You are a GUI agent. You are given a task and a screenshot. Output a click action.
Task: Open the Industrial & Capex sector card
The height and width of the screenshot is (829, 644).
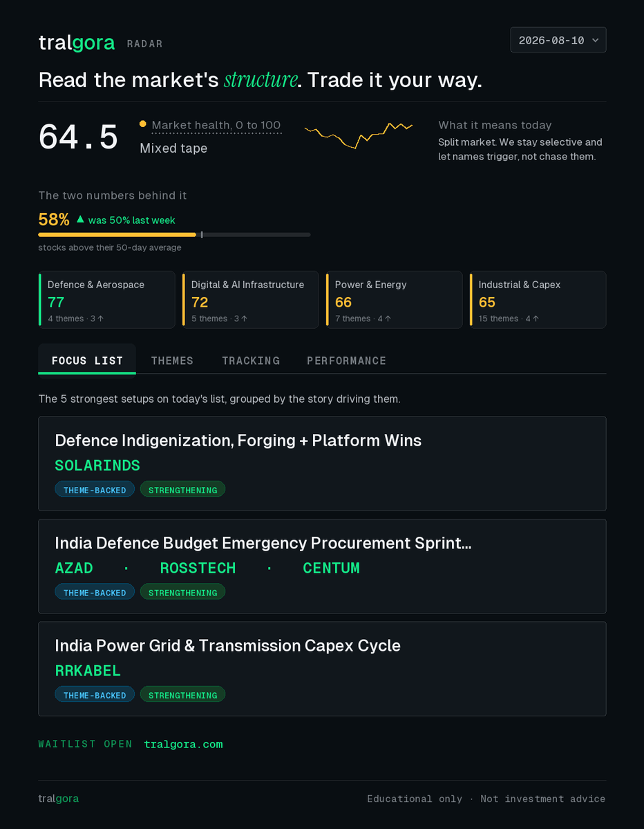coord(538,300)
